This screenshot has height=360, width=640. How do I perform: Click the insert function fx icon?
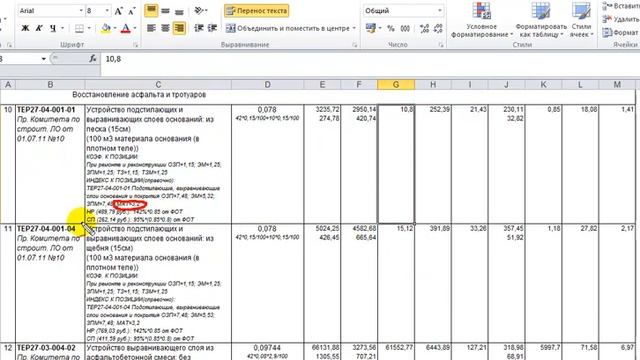point(93,59)
